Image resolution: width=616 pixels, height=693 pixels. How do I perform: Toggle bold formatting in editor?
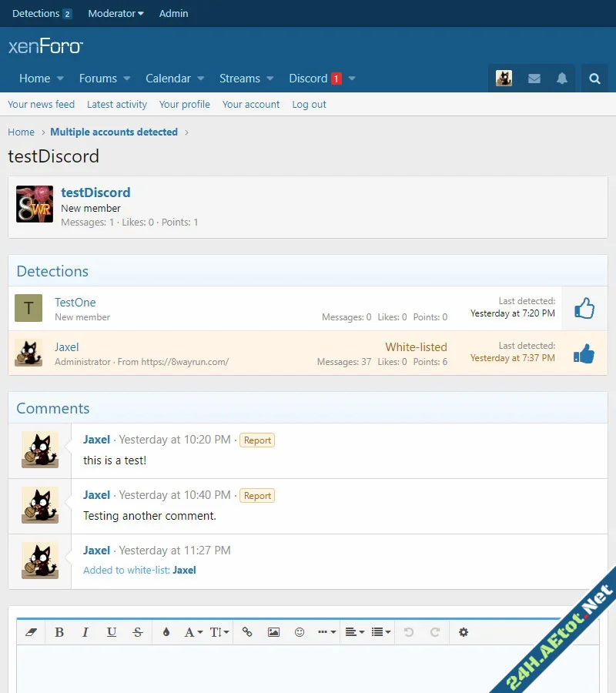click(x=59, y=632)
